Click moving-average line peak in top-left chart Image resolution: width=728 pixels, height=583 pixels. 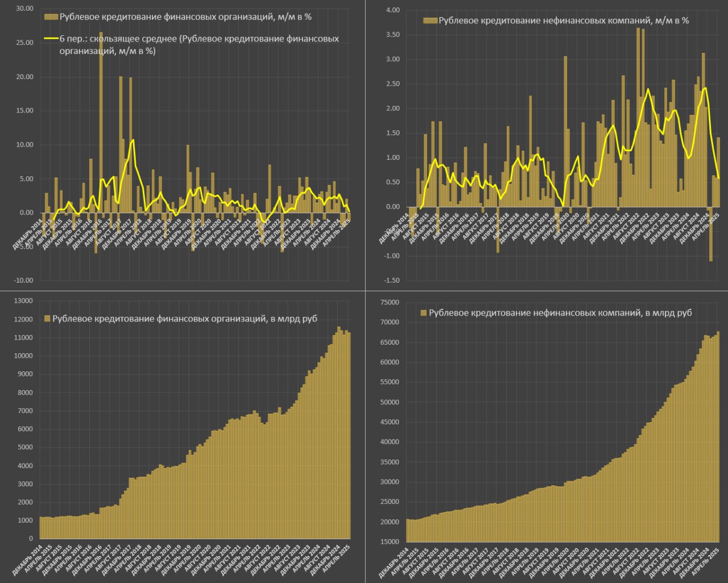[x=133, y=140]
